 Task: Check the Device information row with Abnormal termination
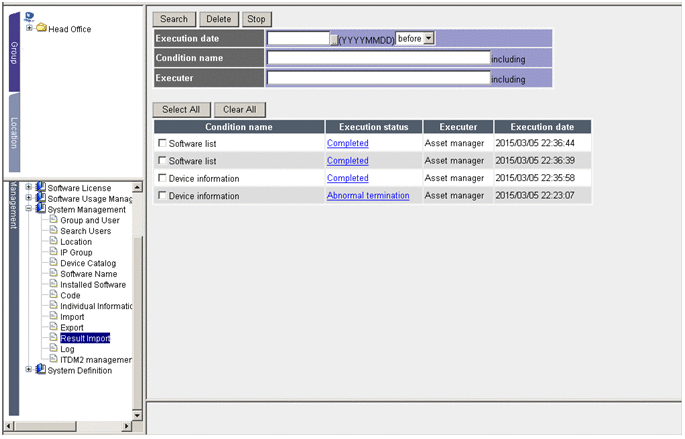point(162,196)
